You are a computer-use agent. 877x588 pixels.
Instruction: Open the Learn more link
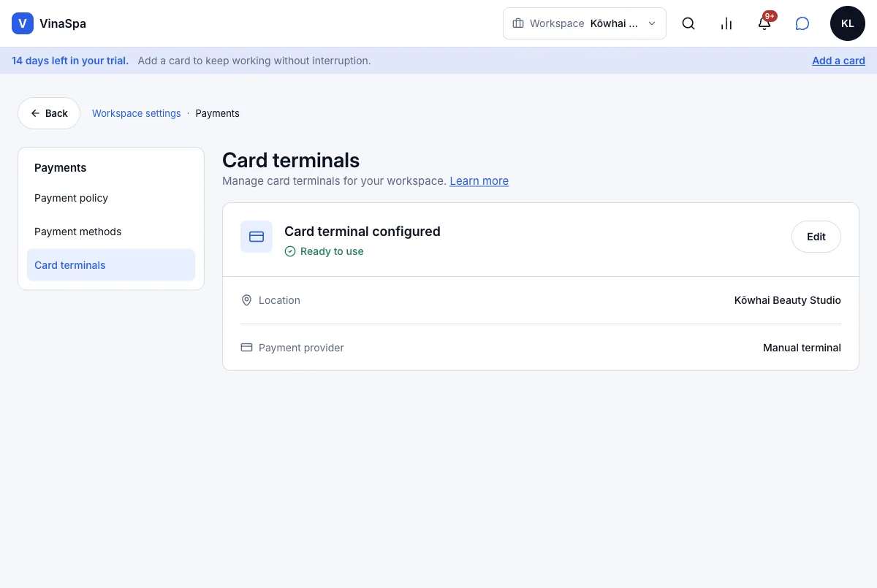[479, 180]
